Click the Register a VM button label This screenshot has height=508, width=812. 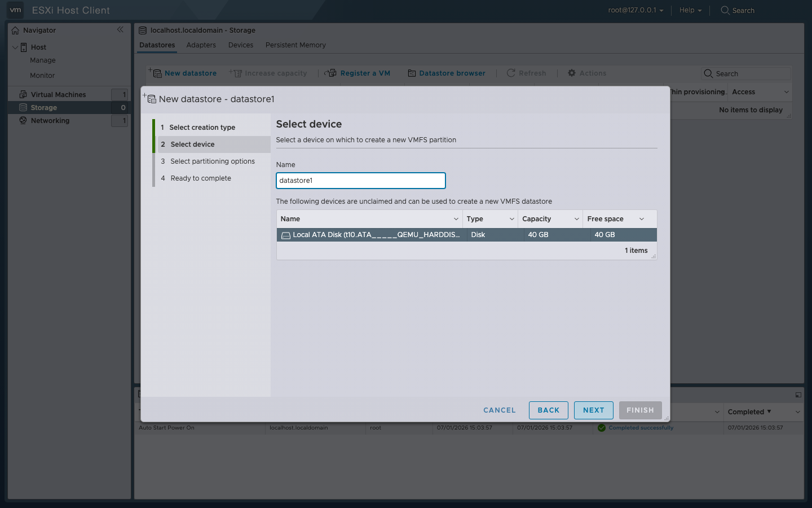click(365, 73)
